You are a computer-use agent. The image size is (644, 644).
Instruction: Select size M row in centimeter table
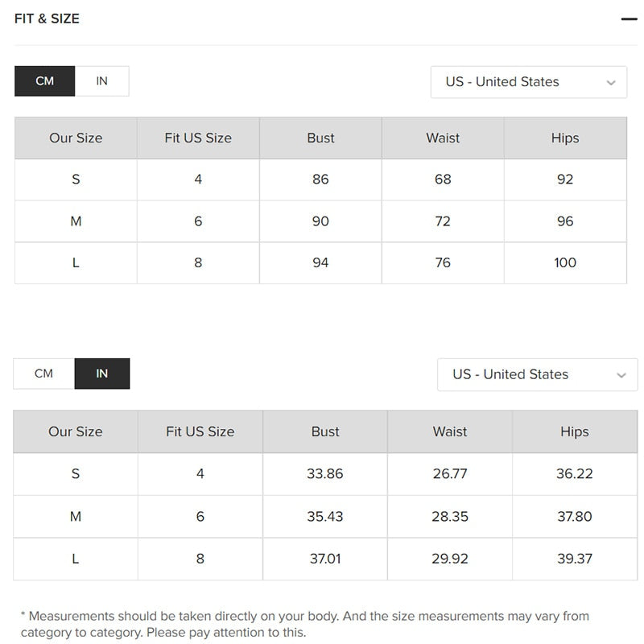(x=76, y=221)
